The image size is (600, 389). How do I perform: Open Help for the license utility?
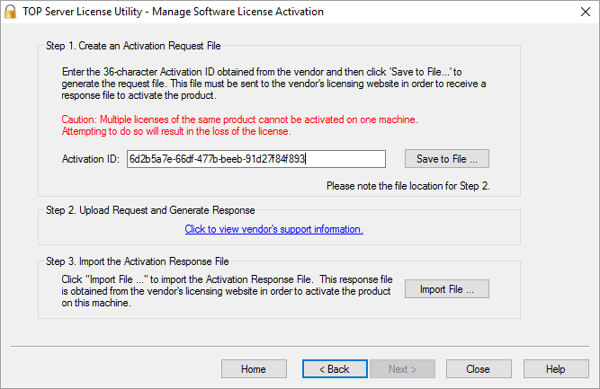point(556,369)
